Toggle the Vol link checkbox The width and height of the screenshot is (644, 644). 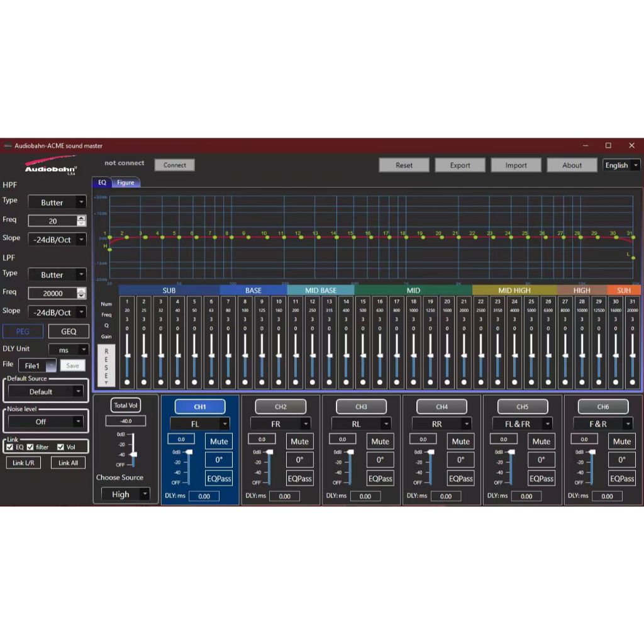click(61, 447)
